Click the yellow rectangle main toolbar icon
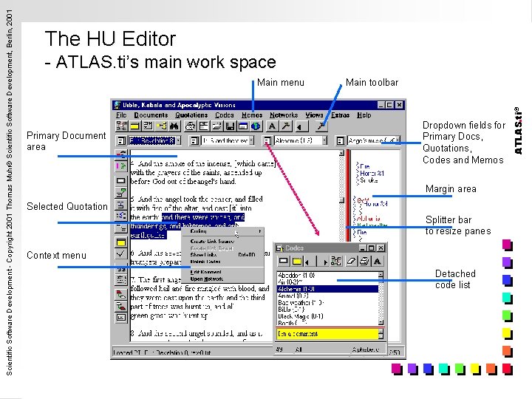Screen dimensions: 532x399 pos(134,126)
